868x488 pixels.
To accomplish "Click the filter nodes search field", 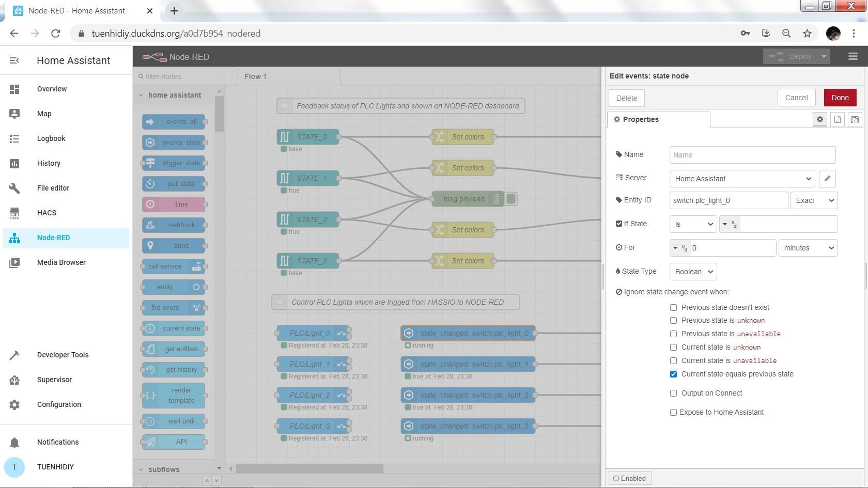I will coord(179,76).
